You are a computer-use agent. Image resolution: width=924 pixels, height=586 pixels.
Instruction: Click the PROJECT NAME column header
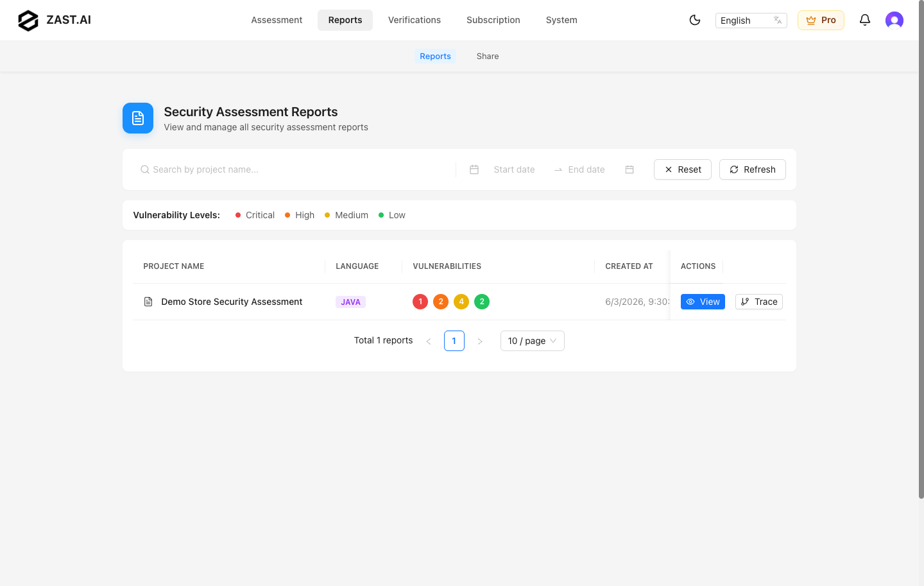(x=174, y=266)
